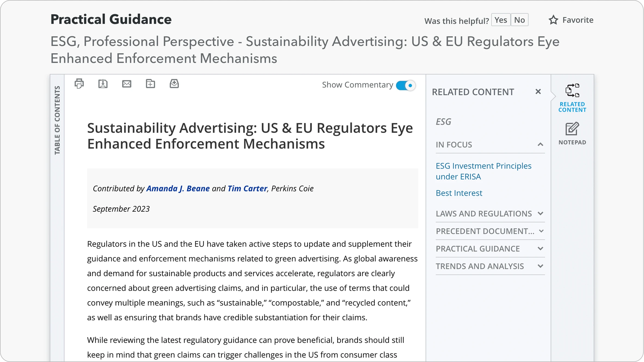644x362 pixels.
Task: Click the Favorite star icon
Action: coord(553,20)
